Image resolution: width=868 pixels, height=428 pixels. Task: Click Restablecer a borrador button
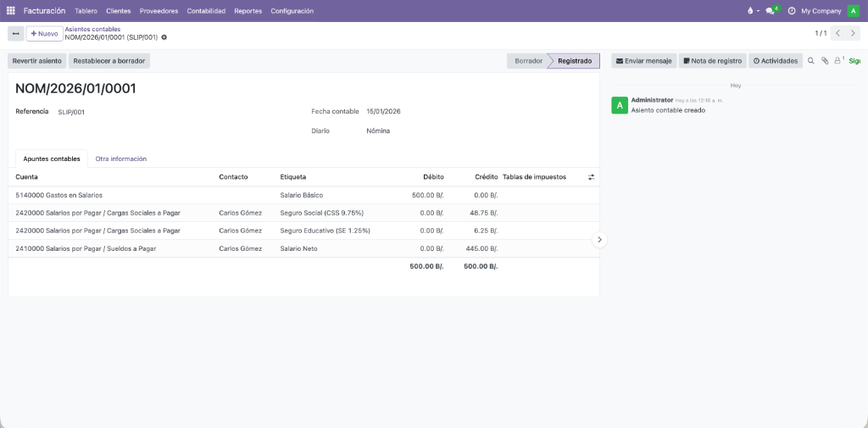click(x=109, y=61)
